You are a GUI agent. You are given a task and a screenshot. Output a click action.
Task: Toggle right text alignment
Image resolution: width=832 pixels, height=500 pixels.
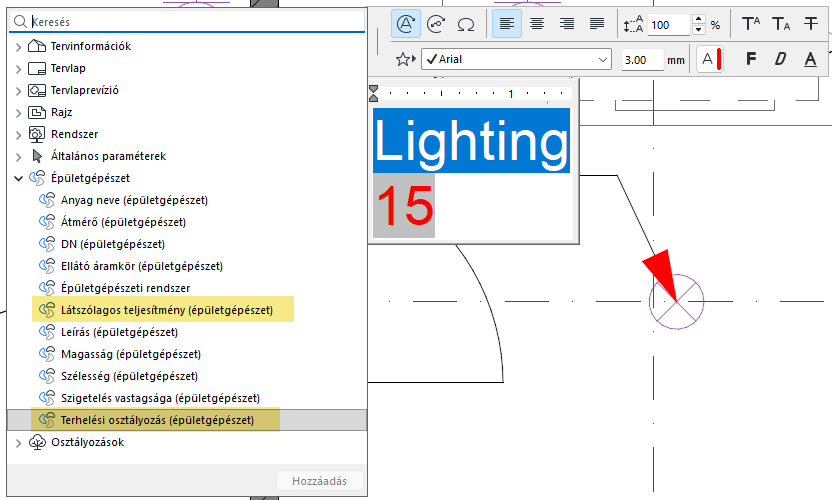(567, 24)
